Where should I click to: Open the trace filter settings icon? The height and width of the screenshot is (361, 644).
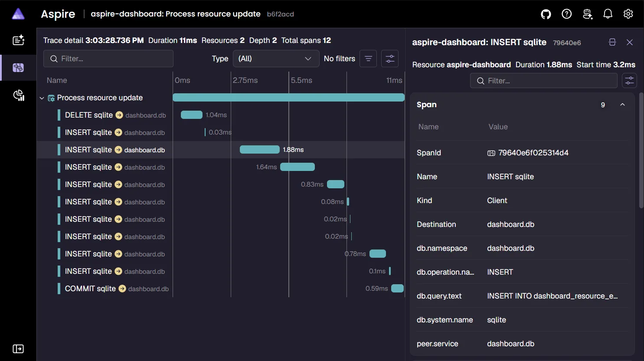(390, 59)
